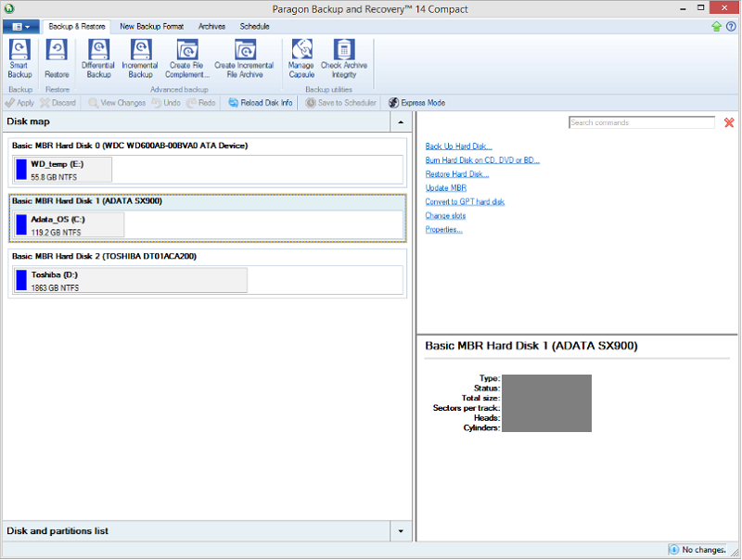This screenshot has height=560, width=742.
Task: Select the Backup & Restore tab
Action: [x=77, y=27]
